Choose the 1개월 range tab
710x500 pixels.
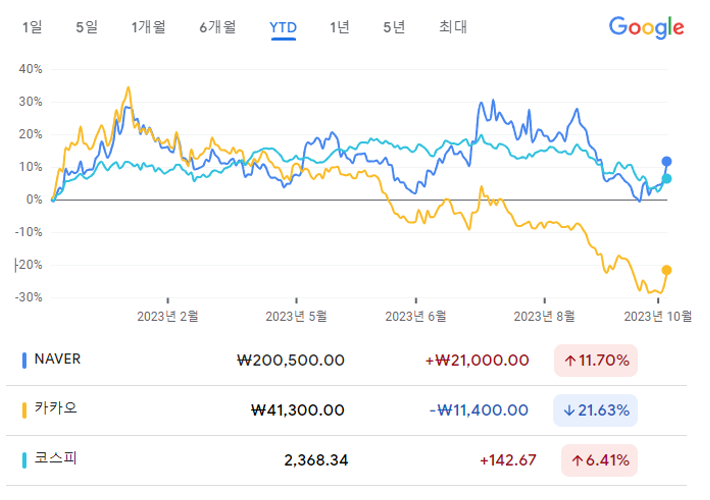pos(150,27)
